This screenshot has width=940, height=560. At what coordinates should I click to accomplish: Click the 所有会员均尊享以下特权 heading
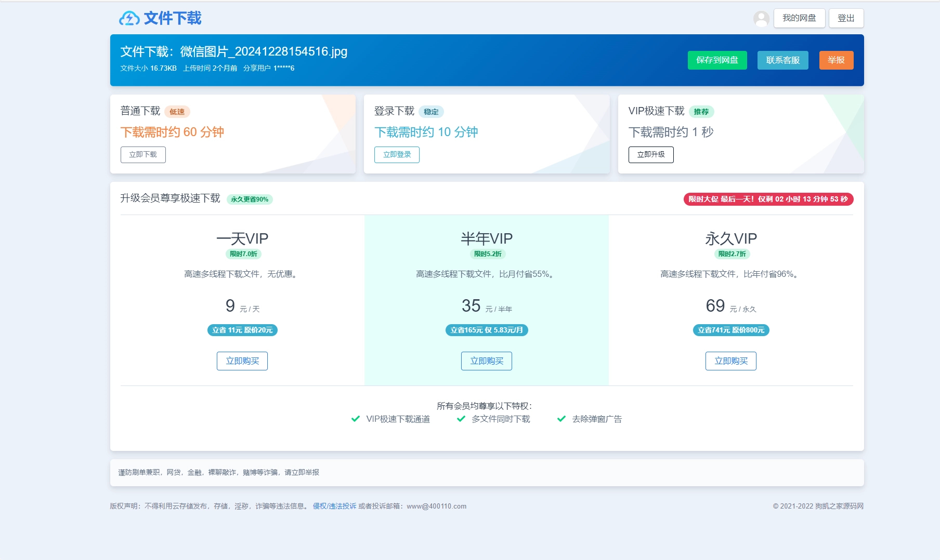485,406
